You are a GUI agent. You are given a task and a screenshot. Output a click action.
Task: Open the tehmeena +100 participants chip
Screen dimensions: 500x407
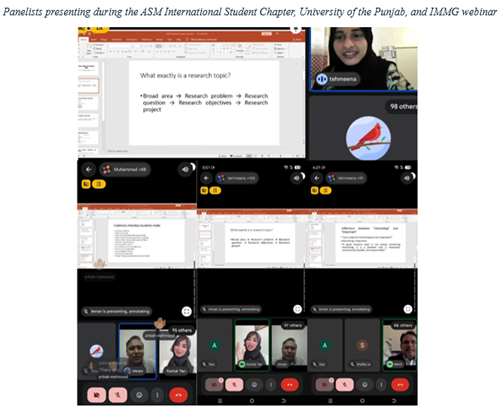[237, 178]
